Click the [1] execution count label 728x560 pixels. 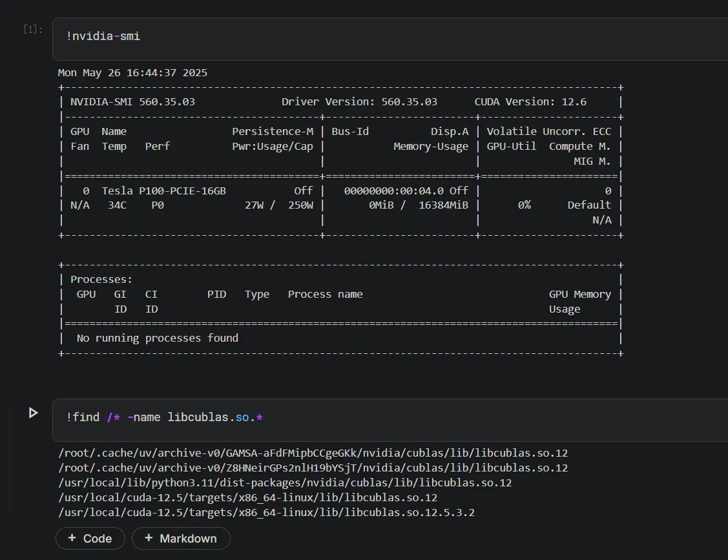tap(32, 30)
